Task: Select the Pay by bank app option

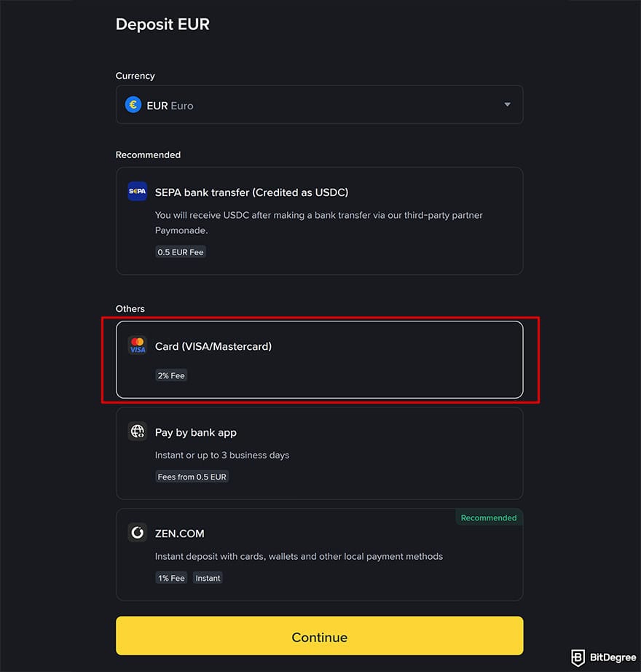Action: coord(320,453)
